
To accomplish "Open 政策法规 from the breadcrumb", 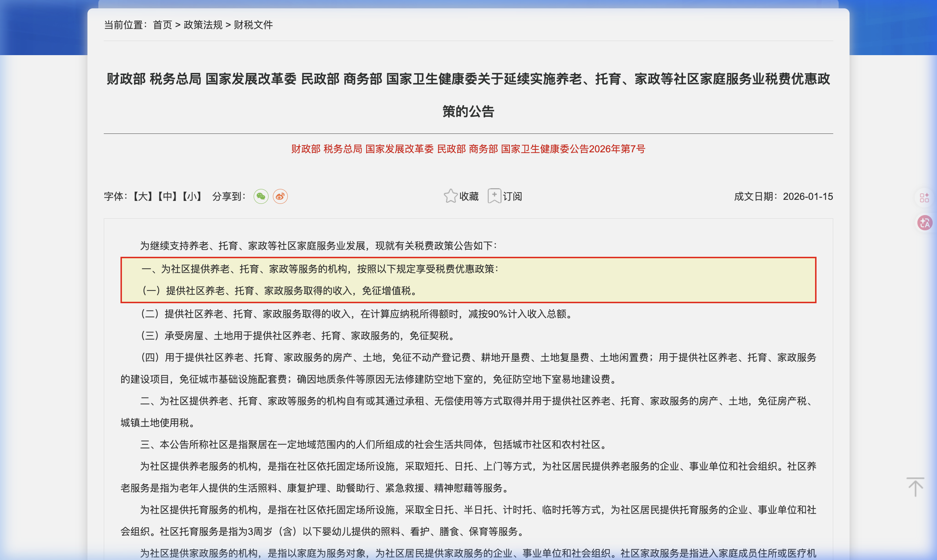I will [x=203, y=25].
